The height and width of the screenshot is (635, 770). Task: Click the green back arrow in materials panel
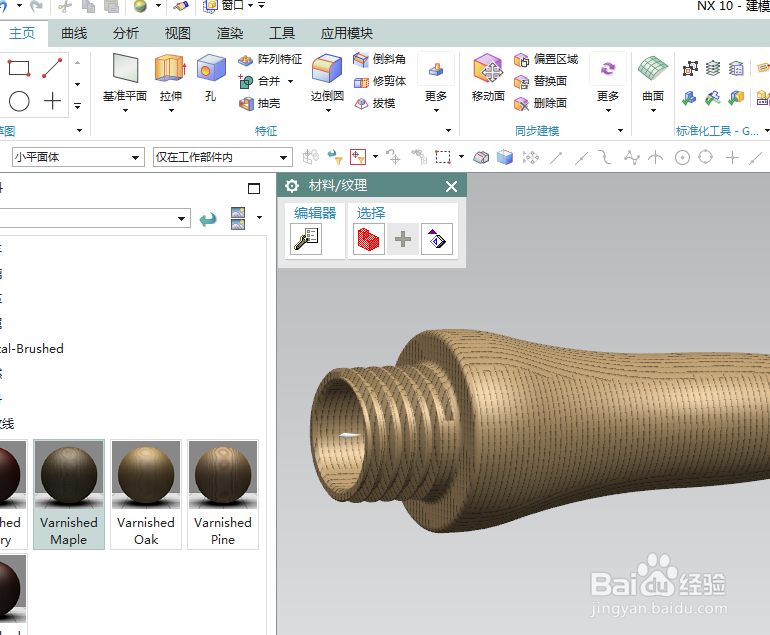[x=208, y=219]
